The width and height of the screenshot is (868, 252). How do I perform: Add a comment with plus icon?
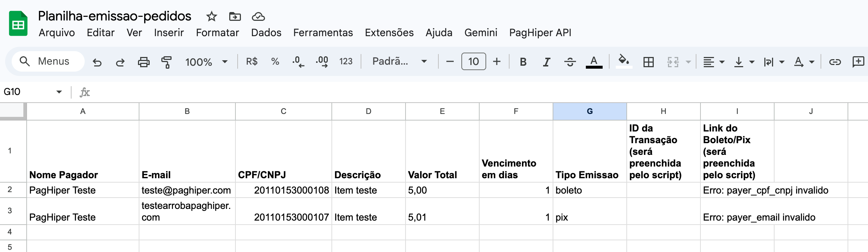(858, 62)
